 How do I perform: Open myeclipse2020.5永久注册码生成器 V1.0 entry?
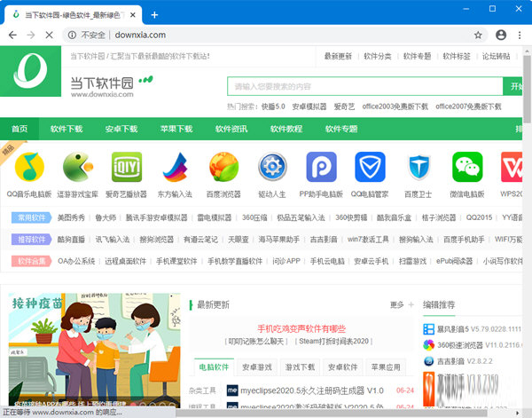tap(312, 390)
